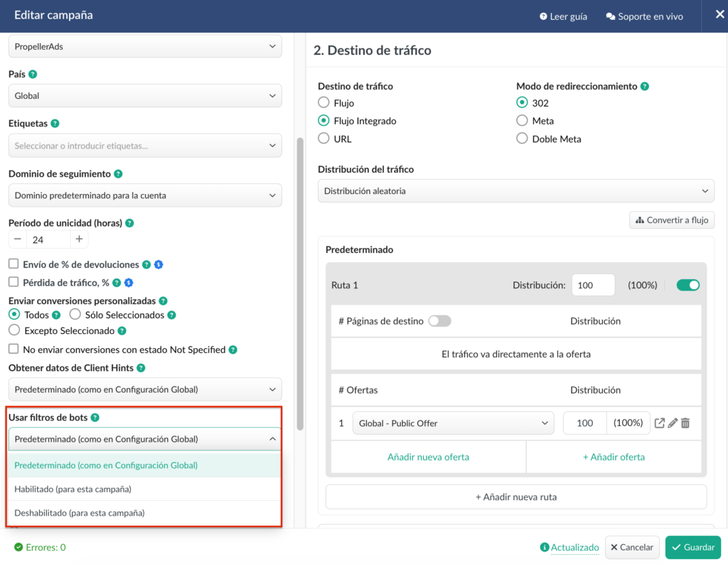Click the pencil edit offer icon

(673, 423)
